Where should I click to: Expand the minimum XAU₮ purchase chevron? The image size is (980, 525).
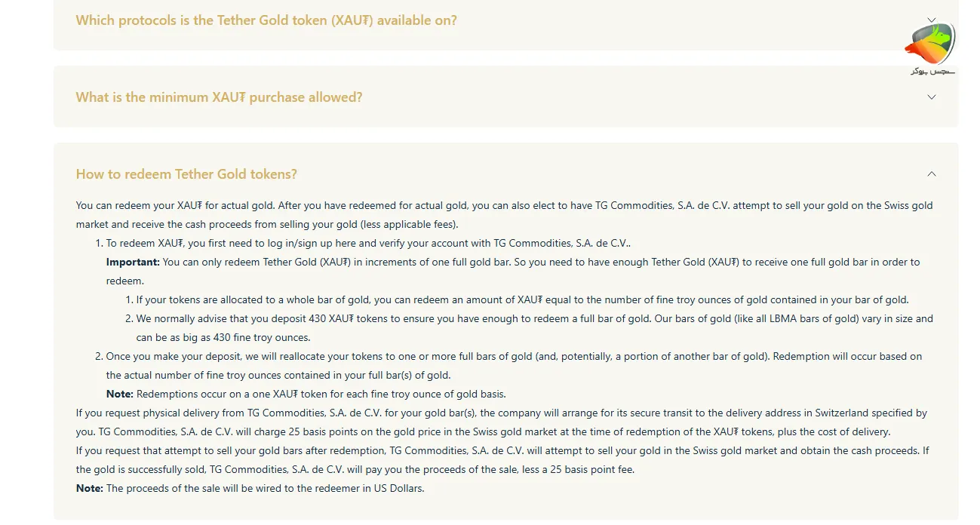pos(931,97)
